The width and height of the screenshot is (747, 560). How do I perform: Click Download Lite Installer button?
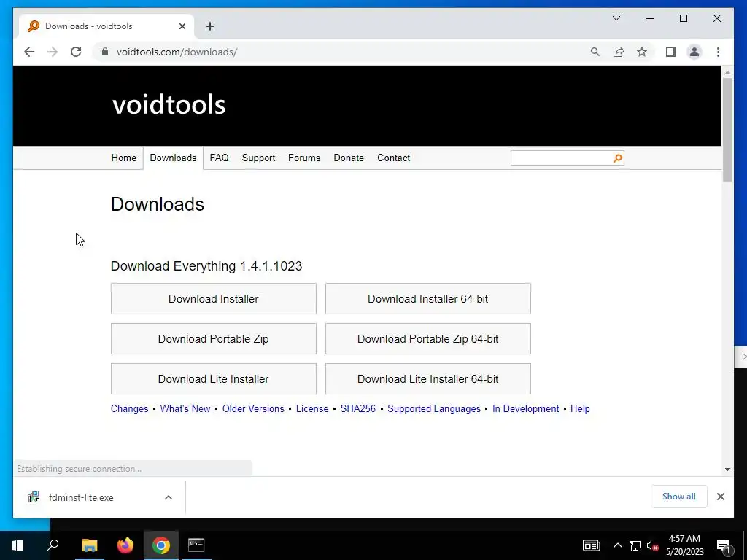[214, 378]
